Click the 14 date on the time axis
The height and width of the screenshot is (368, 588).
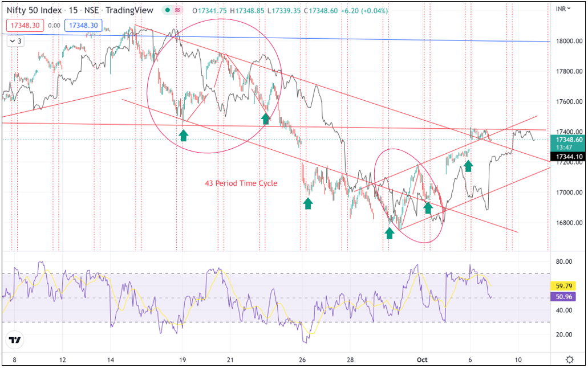(x=110, y=360)
